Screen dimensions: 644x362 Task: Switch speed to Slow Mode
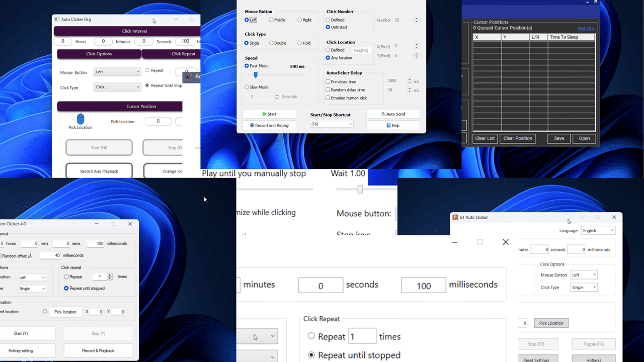pos(247,87)
